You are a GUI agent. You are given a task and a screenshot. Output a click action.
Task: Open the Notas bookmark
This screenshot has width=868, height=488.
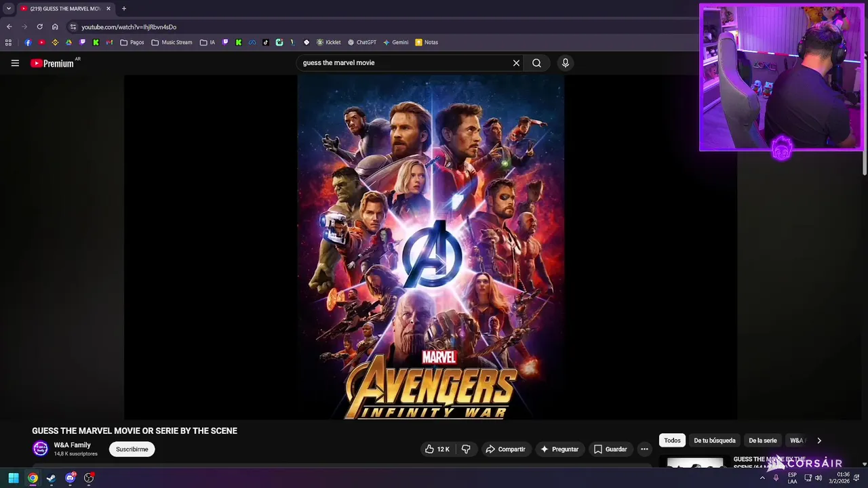(x=427, y=43)
